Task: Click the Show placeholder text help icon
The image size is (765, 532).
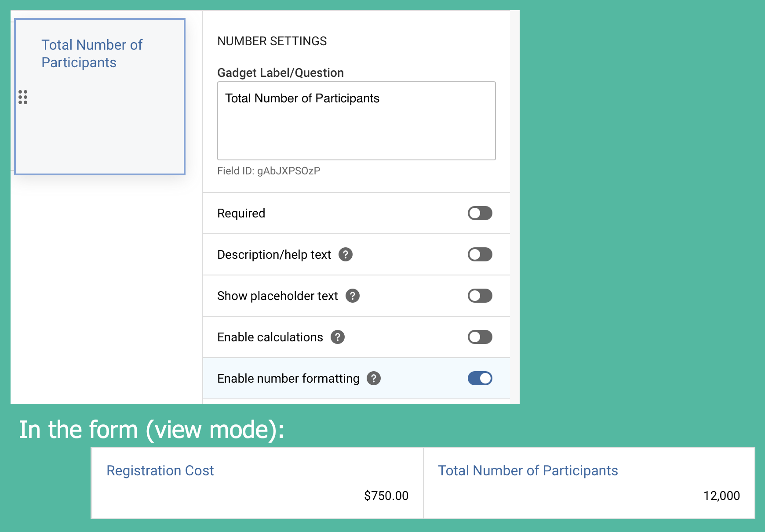Action: [353, 296]
